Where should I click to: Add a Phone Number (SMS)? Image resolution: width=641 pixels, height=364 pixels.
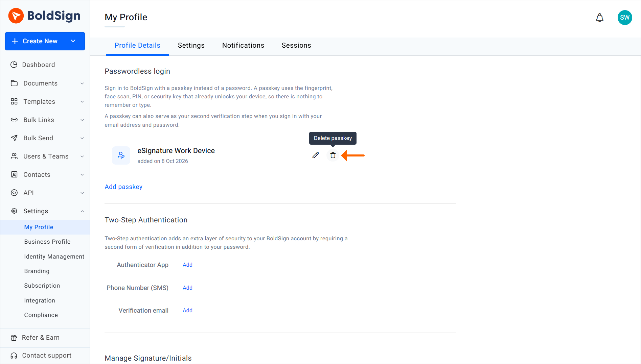tap(187, 288)
